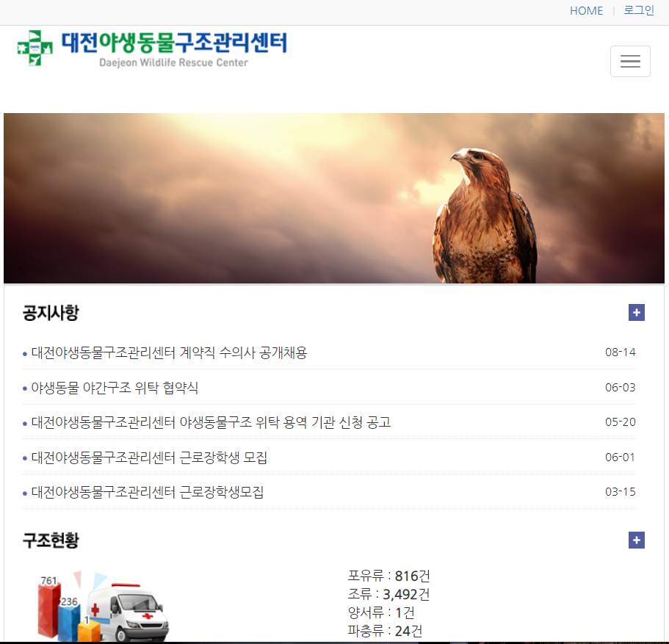669x644 pixels.
Task: Open the hamburger navigation menu
Action: point(630,62)
